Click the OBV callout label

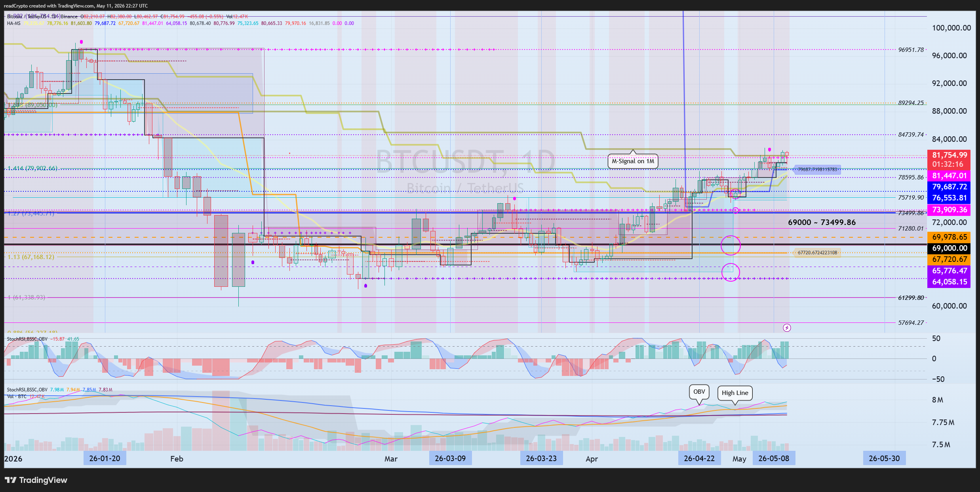pyautogui.click(x=699, y=392)
